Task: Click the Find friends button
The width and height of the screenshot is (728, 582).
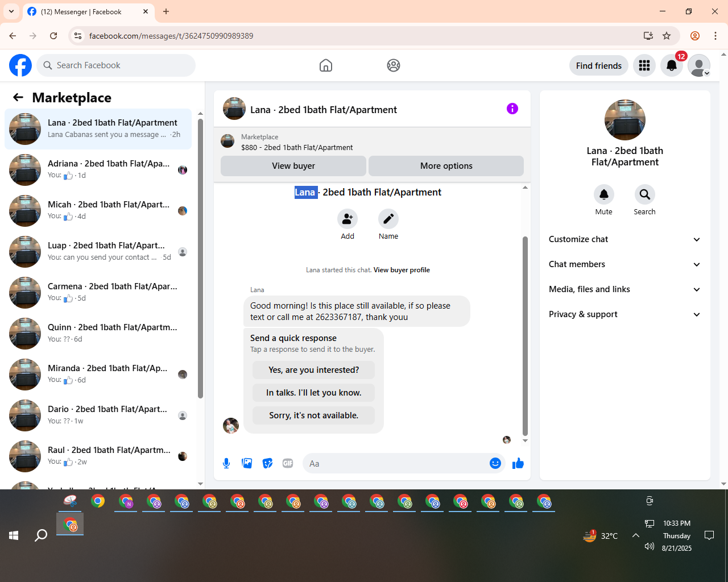Action: coord(599,65)
